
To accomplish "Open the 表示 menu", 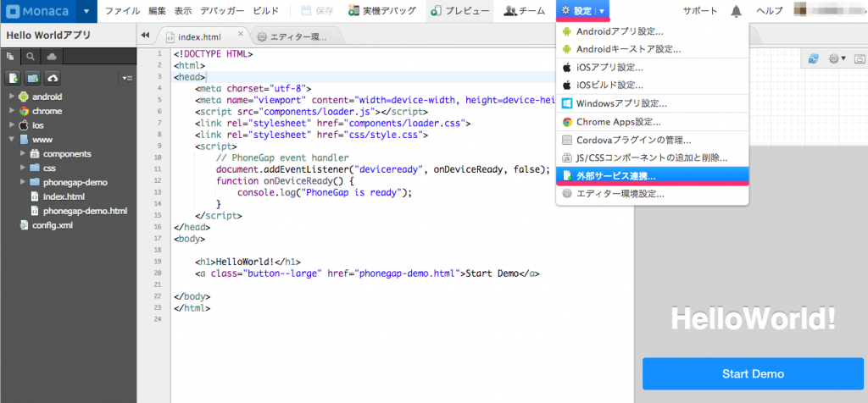I will click(x=183, y=11).
